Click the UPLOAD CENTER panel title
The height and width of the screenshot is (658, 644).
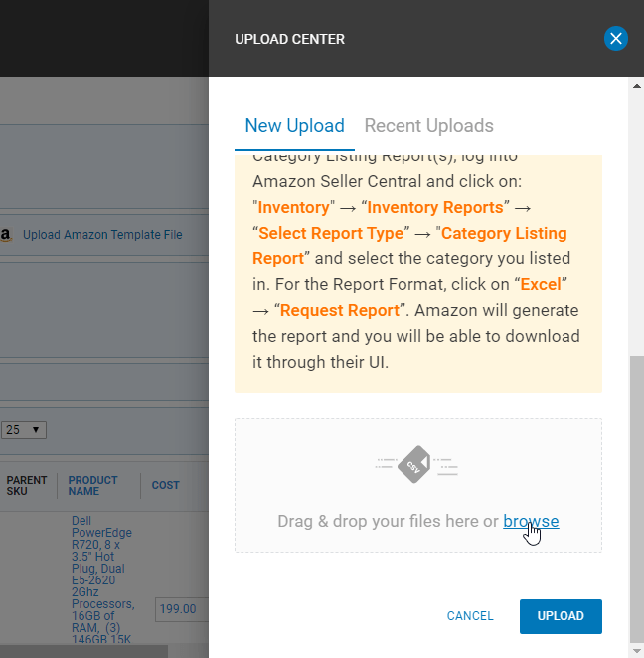[289, 39]
